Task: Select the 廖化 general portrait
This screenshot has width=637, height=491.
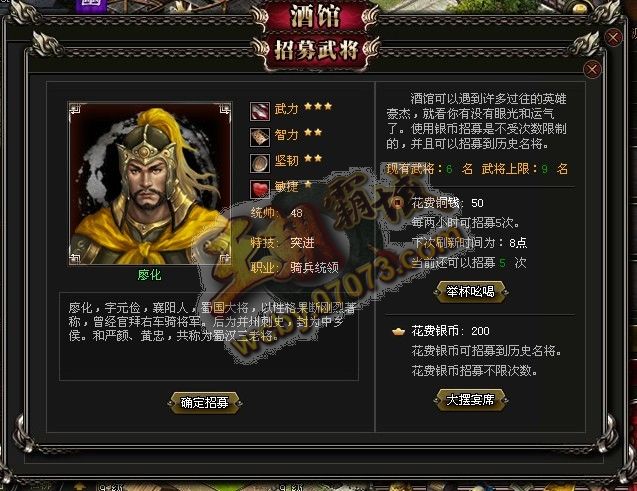Action: click(150, 183)
